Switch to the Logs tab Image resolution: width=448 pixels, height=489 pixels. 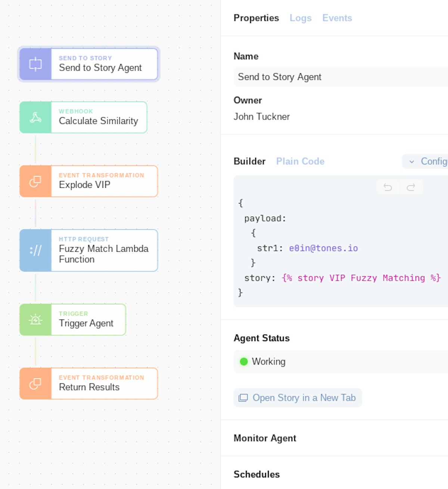click(301, 18)
